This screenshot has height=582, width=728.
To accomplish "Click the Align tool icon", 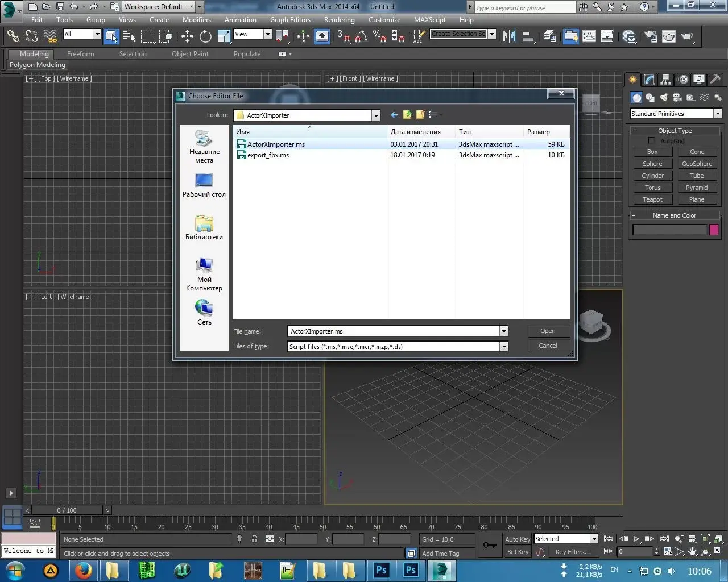I will click(x=528, y=36).
